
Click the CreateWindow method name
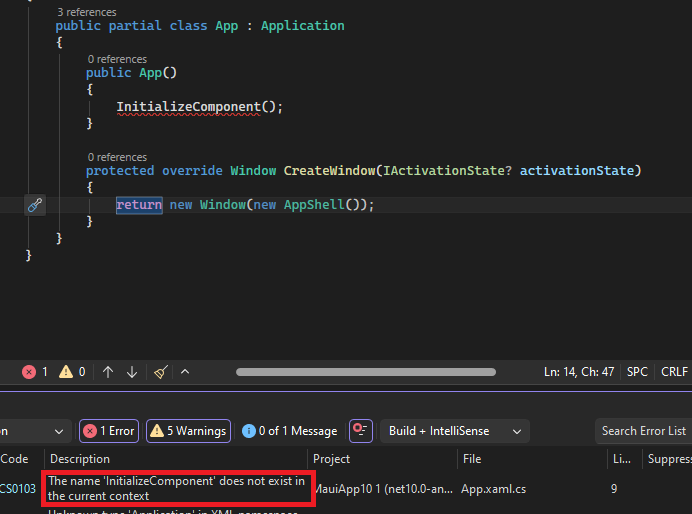329,171
